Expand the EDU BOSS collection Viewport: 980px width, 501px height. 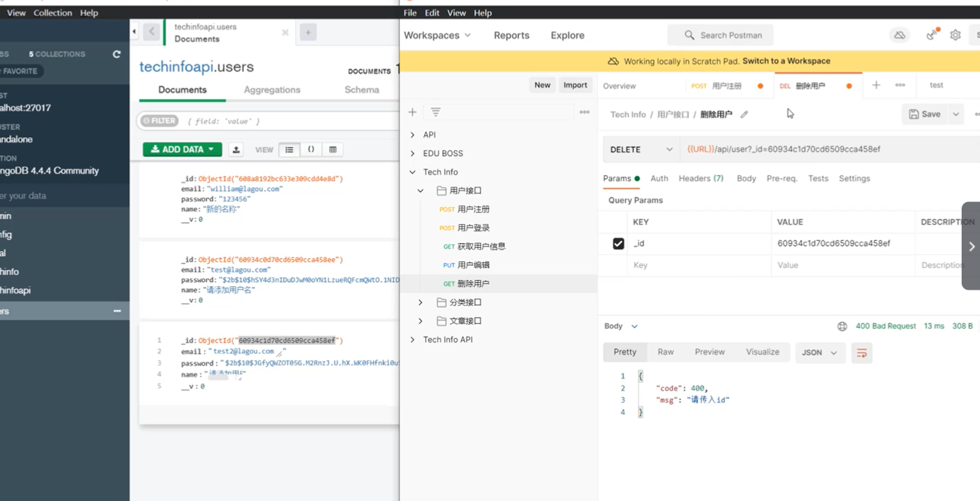[x=413, y=153]
